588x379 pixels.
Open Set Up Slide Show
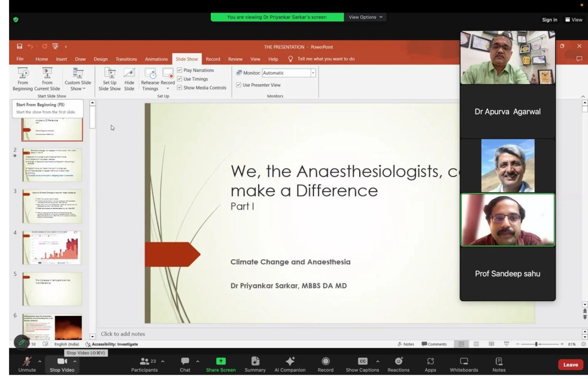pyautogui.click(x=109, y=79)
